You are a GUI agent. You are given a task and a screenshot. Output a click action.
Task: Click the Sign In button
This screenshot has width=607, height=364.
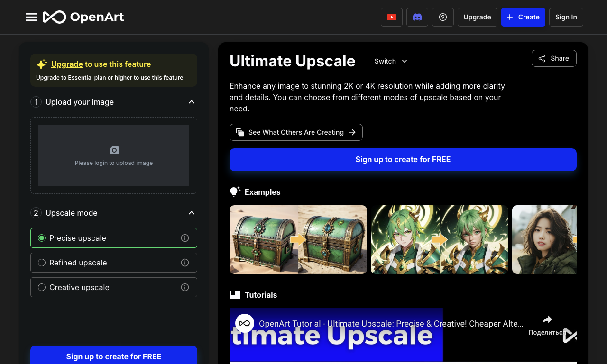[x=566, y=17]
